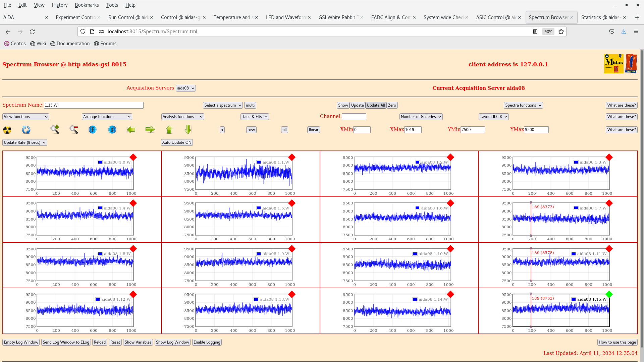Click the Show Log Window button
The image size is (644, 362).
pos(172,342)
